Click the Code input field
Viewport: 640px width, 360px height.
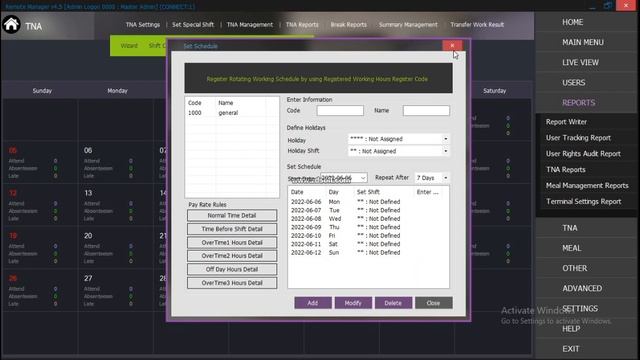pos(340,110)
